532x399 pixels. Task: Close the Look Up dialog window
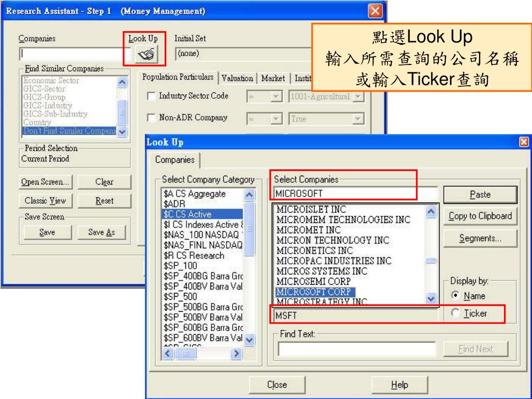click(x=524, y=142)
